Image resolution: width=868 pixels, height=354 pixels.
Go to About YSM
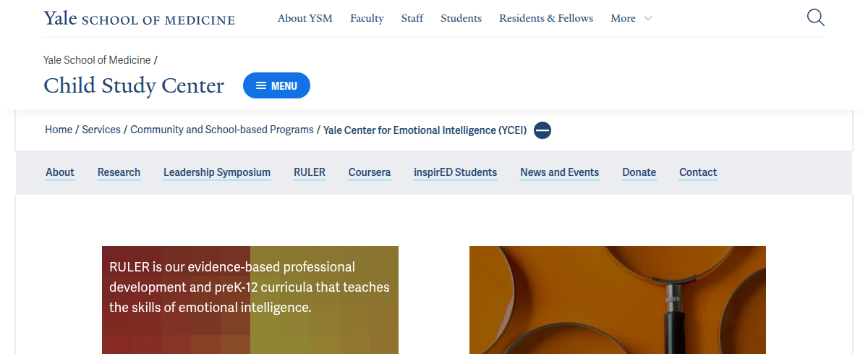[305, 18]
